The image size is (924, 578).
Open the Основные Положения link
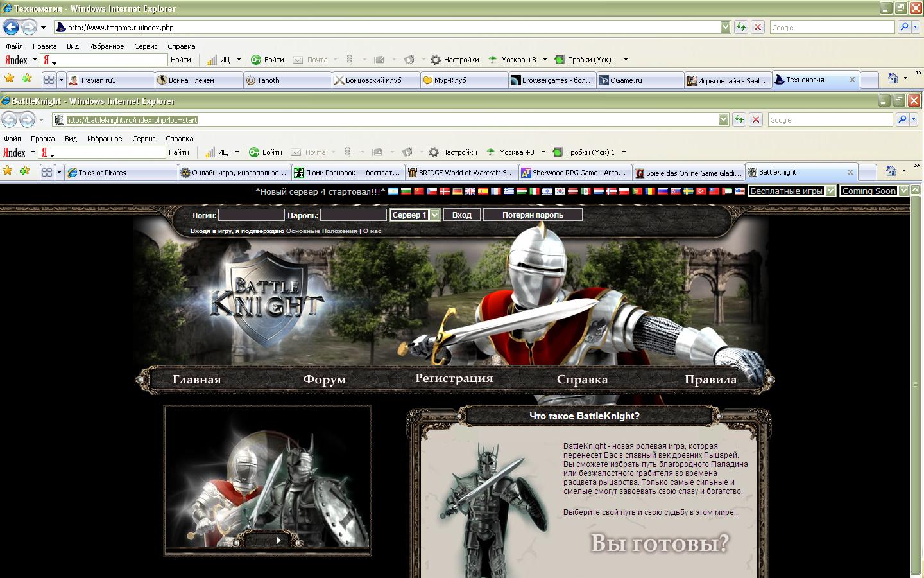point(321,231)
